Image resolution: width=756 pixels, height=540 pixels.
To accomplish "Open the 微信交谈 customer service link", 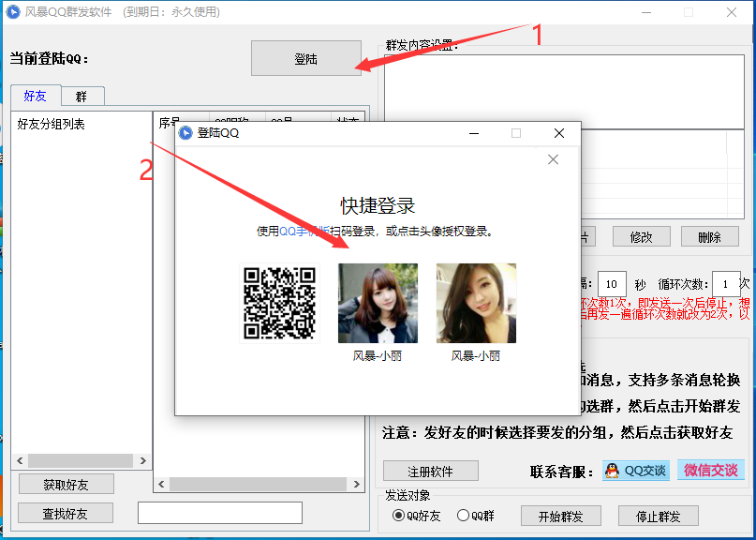I will [711, 470].
